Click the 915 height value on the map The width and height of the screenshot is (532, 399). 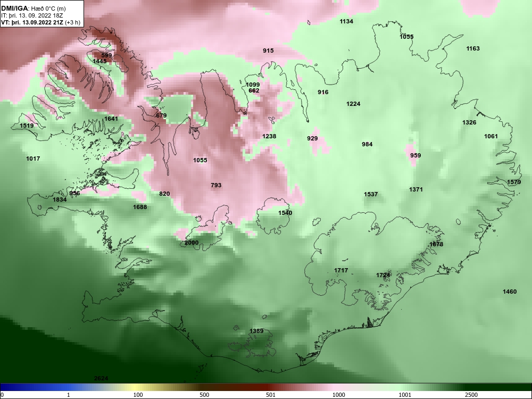tap(268, 51)
